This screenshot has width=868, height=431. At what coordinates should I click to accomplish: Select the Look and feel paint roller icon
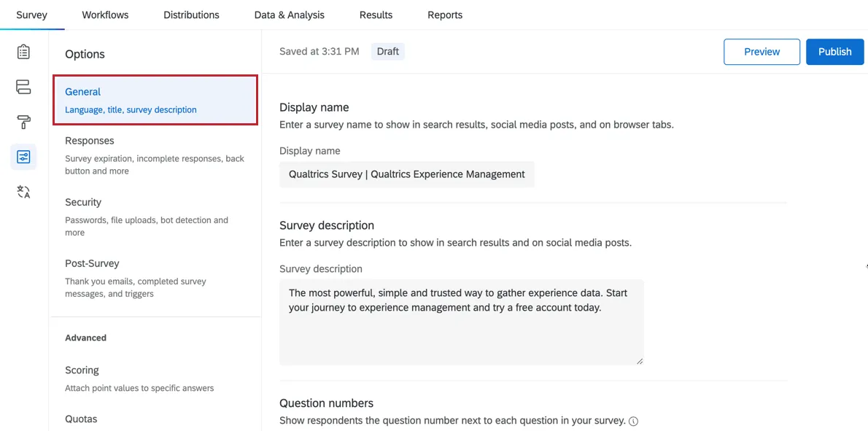click(23, 122)
